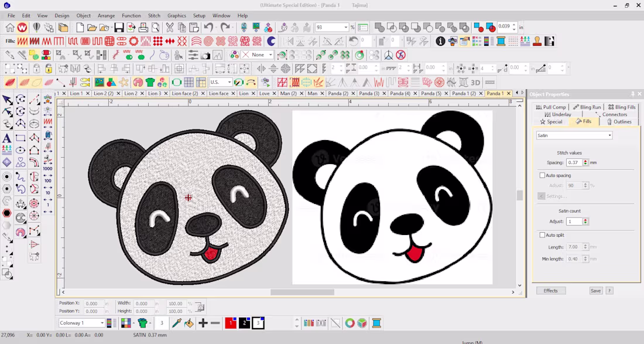
Task: Click the red W Wilcom icon
Action: pyautogui.click(x=22, y=28)
